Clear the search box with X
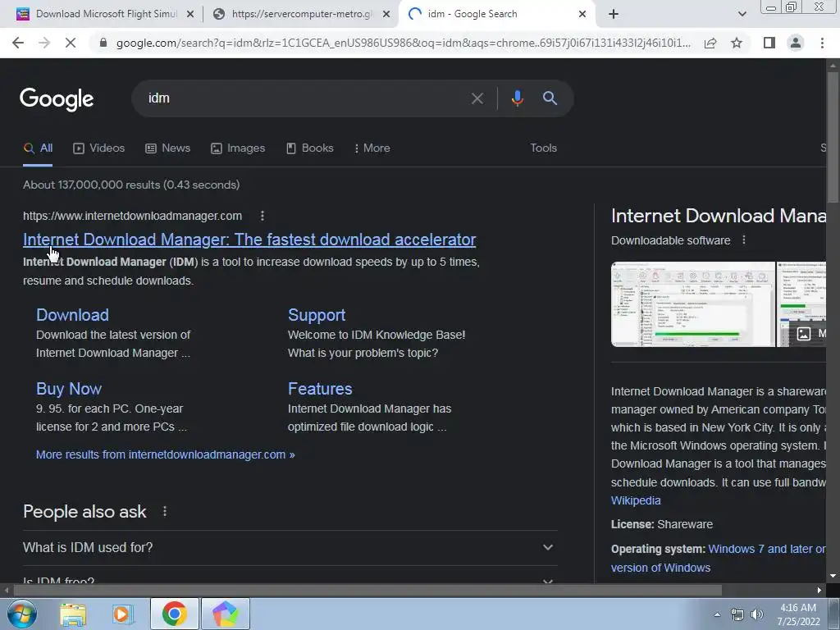 (x=477, y=98)
